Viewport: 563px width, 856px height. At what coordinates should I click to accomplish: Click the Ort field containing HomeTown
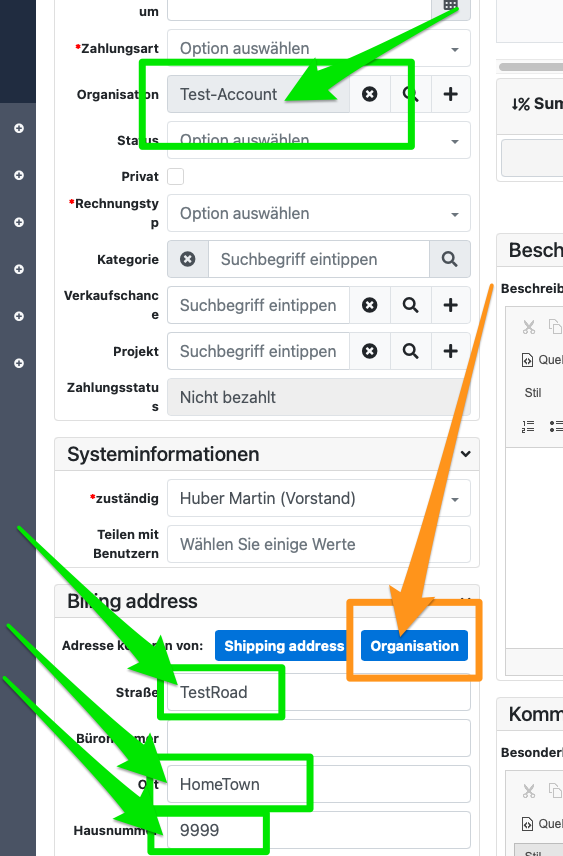[x=319, y=784]
